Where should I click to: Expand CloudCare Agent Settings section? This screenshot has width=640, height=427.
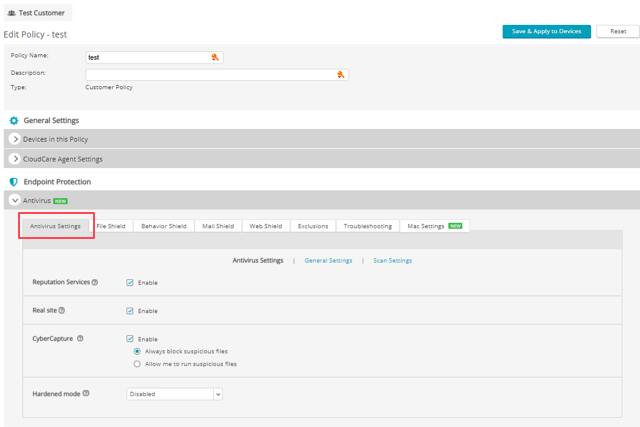[15, 159]
